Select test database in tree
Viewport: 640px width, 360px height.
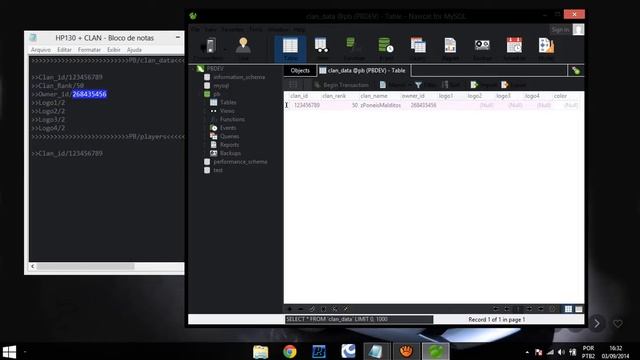pyautogui.click(x=213, y=170)
